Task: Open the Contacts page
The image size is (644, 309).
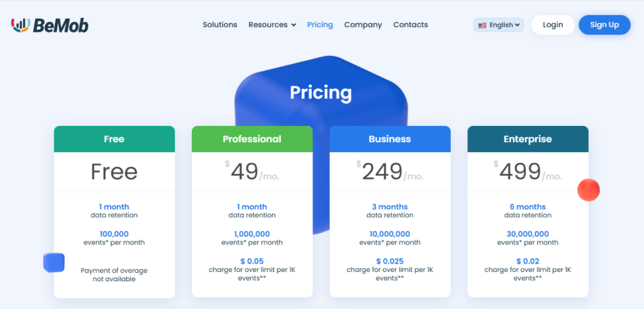Action: click(410, 25)
